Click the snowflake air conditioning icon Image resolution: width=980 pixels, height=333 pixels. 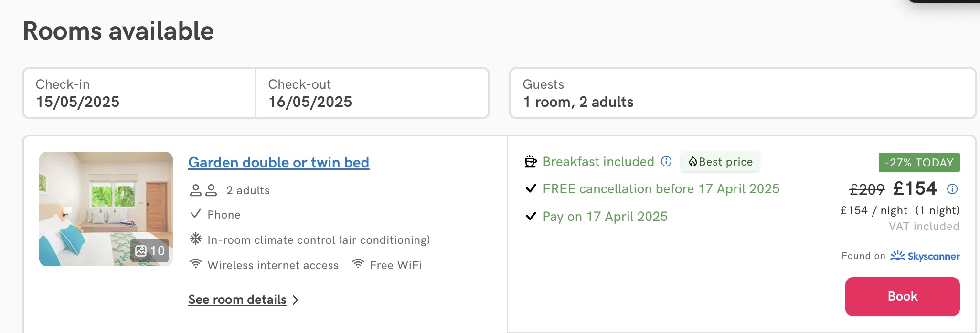click(196, 239)
